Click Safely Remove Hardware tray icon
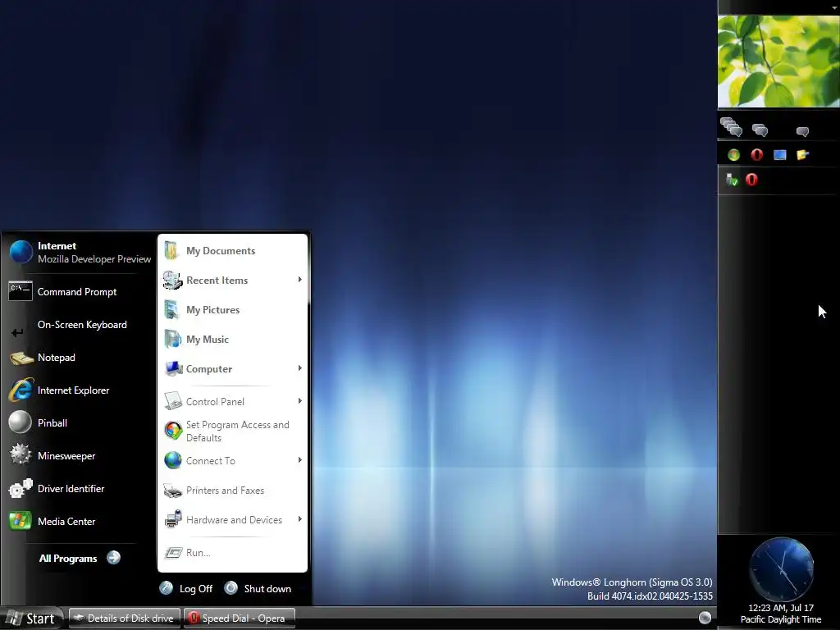Image resolution: width=840 pixels, height=630 pixels. click(x=732, y=180)
